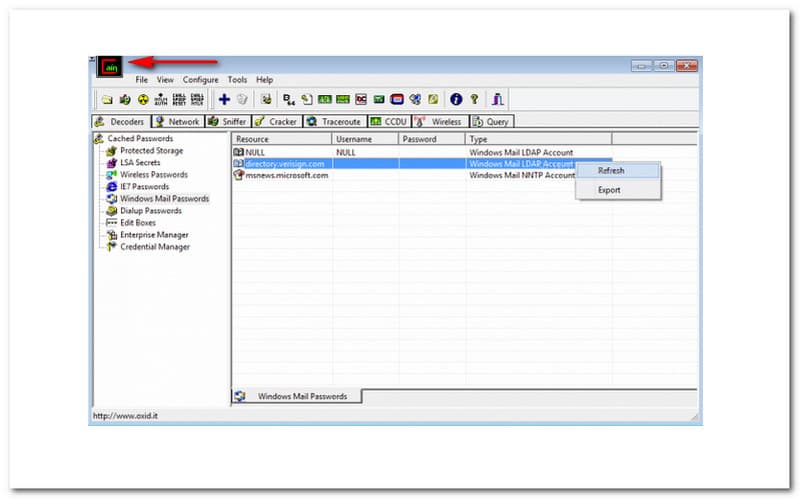Switch to the Cracker tab
The width and height of the screenshot is (800, 499).
[282, 122]
